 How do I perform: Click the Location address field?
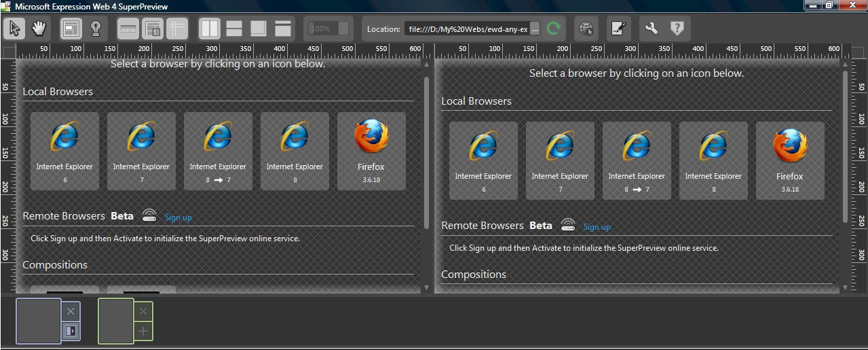click(x=466, y=29)
